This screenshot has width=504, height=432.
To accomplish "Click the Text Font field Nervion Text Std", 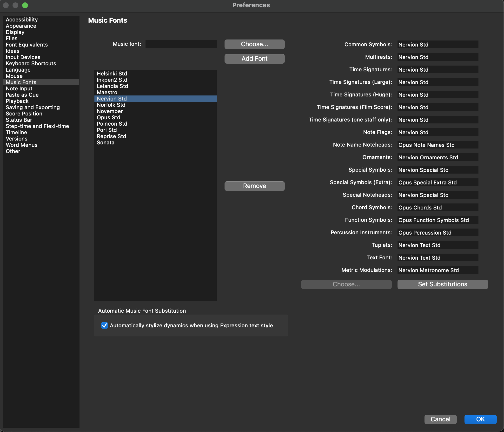I will pyautogui.click(x=438, y=258).
